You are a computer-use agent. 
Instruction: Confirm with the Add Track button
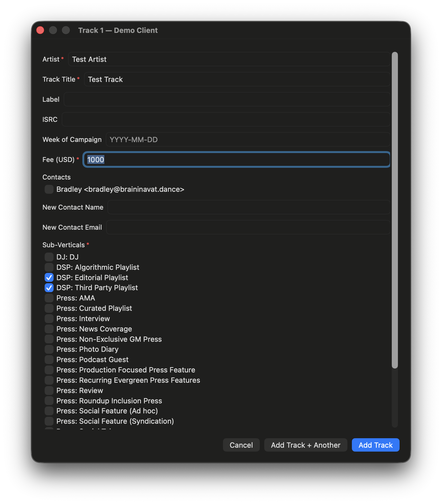pyautogui.click(x=376, y=445)
